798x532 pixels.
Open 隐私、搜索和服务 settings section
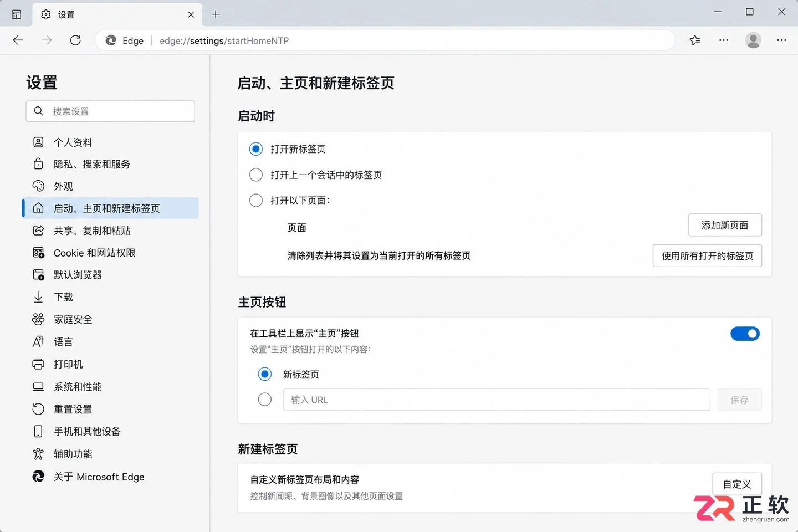[110, 164]
